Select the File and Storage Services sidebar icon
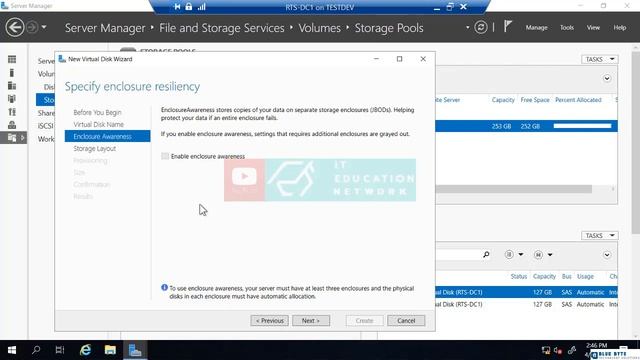Viewport: 640px width, 360px height. (12, 138)
